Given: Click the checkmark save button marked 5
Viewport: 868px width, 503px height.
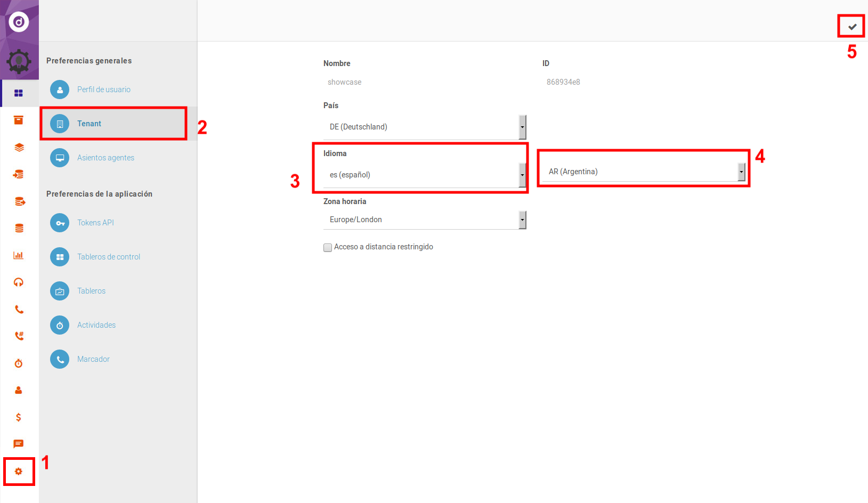Looking at the screenshot, I should pyautogui.click(x=851, y=26).
